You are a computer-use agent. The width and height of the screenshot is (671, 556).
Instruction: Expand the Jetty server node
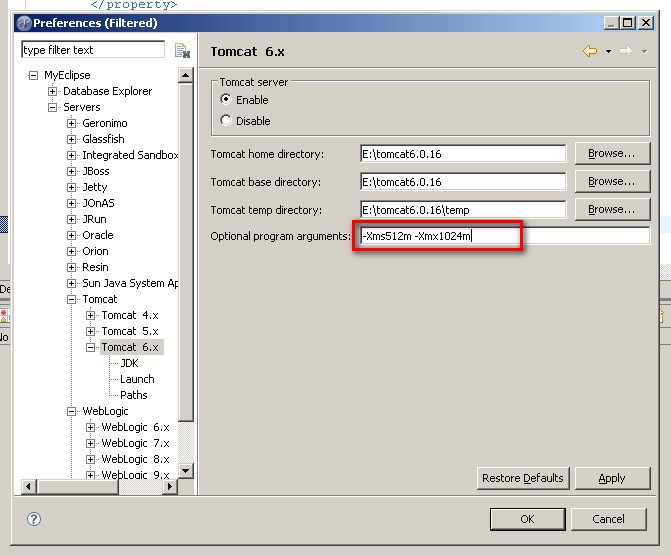71,187
